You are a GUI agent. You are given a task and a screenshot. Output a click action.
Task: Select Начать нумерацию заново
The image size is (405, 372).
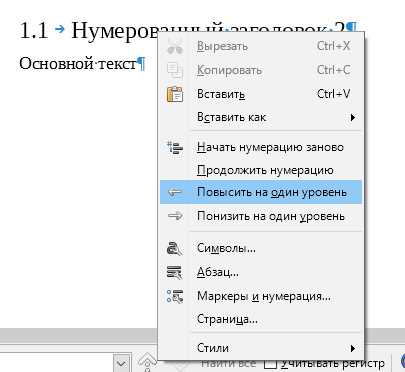point(261,147)
